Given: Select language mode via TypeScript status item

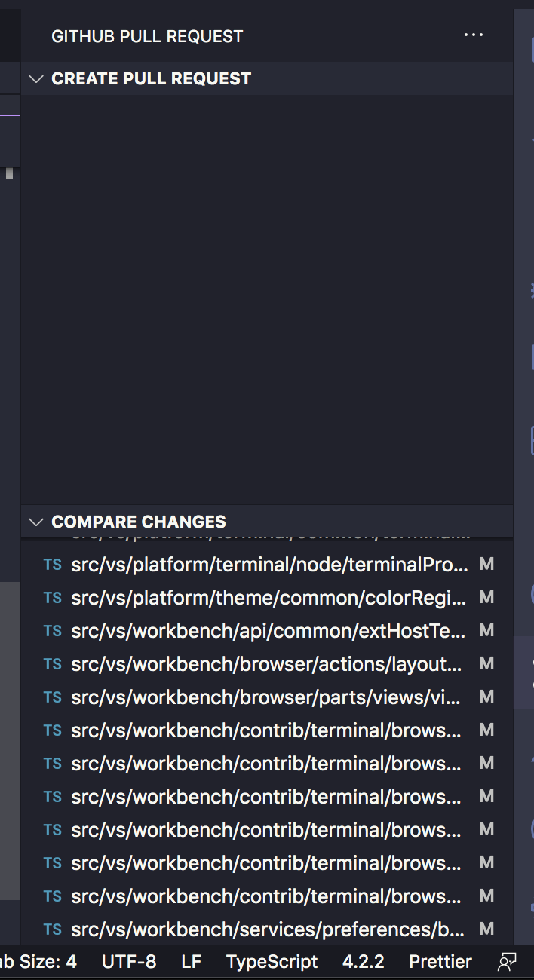Looking at the screenshot, I should coord(272,962).
